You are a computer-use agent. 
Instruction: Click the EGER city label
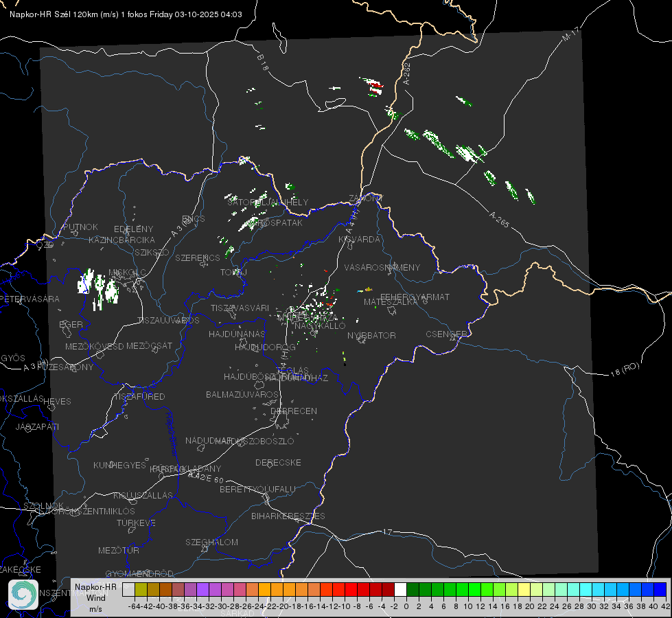(x=71, y=324)
